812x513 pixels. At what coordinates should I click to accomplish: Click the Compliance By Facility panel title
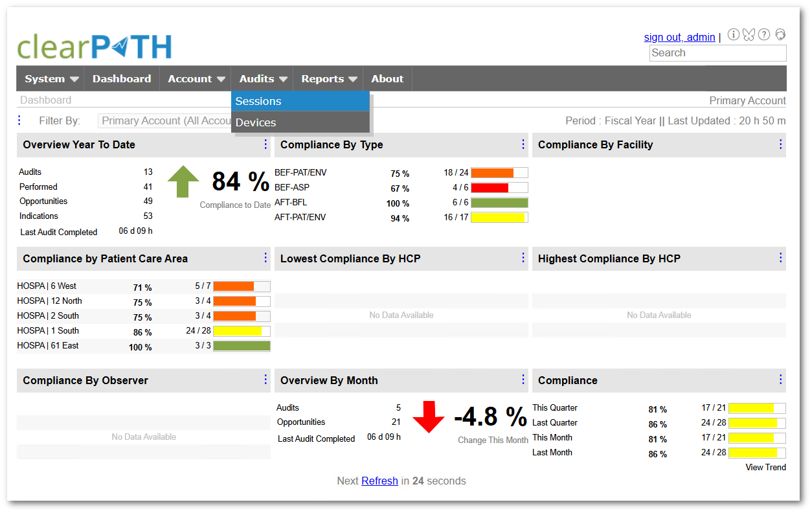(x=596, y=145)
